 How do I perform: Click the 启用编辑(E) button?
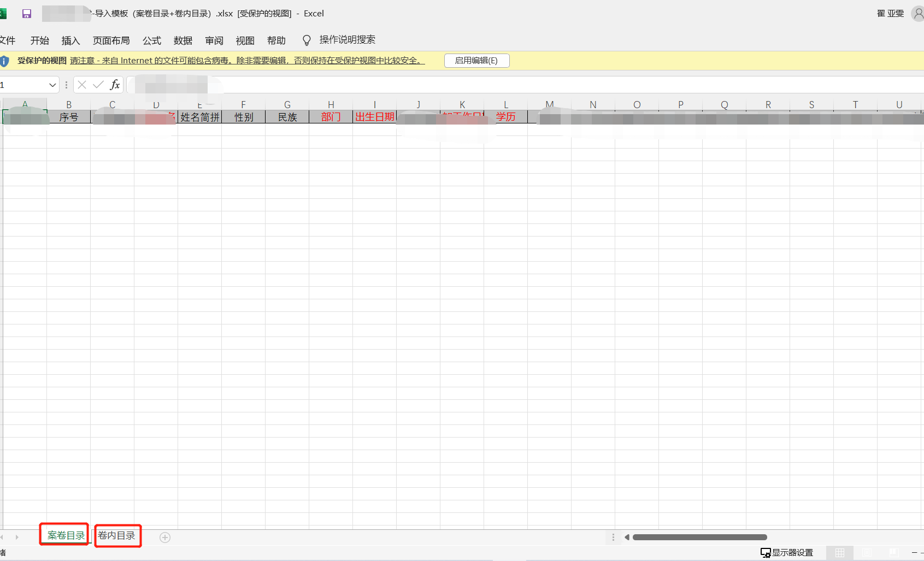click(476, 61)
